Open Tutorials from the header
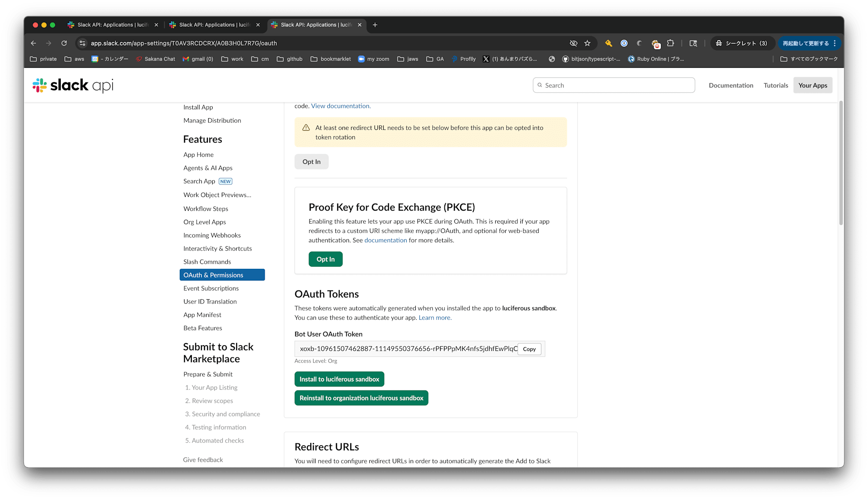The height and width of the screenshot is (499, 868). pyautogui.click(x=776, y=85)
